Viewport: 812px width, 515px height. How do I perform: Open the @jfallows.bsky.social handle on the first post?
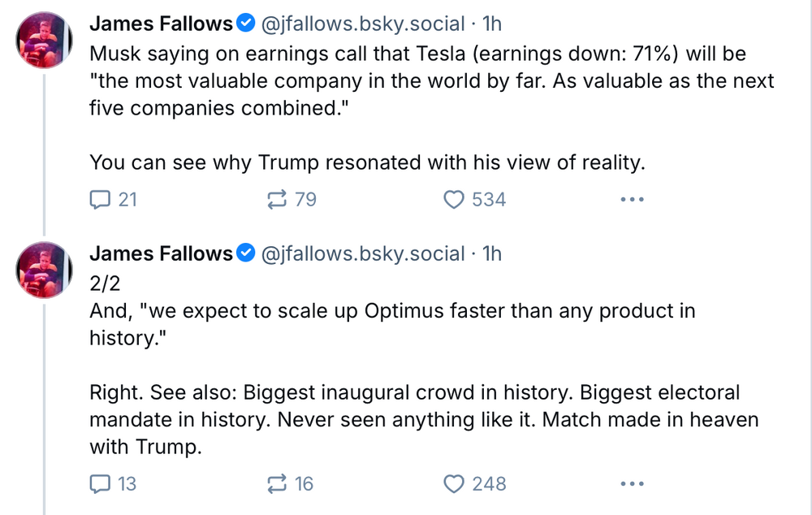[362, 25]
